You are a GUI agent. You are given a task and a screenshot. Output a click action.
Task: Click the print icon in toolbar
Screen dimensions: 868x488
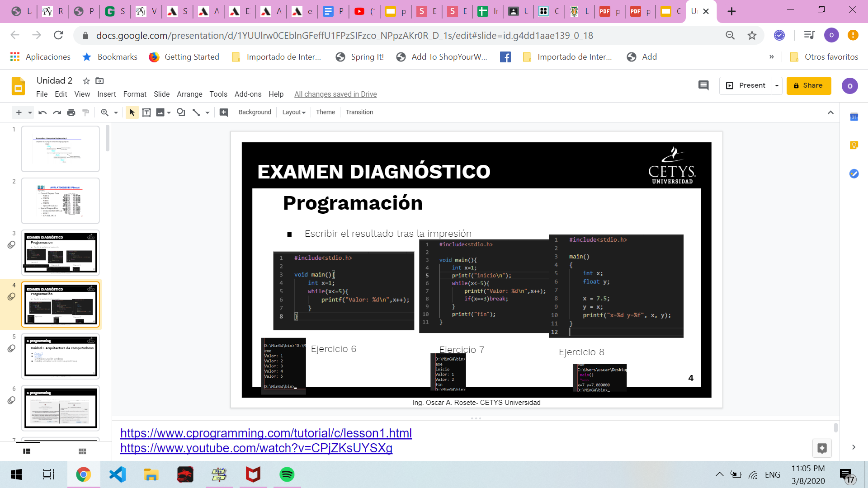pos(71,113)
